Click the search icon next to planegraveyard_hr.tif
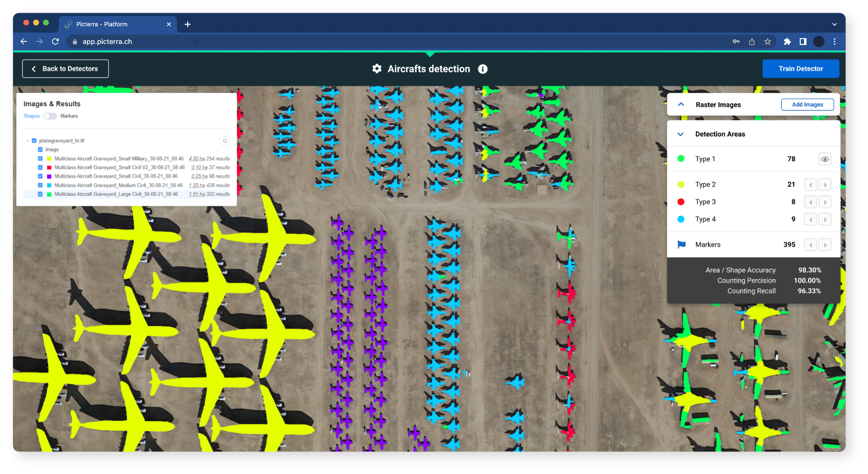This screenshot has height=474, width=868. (224, 141)
